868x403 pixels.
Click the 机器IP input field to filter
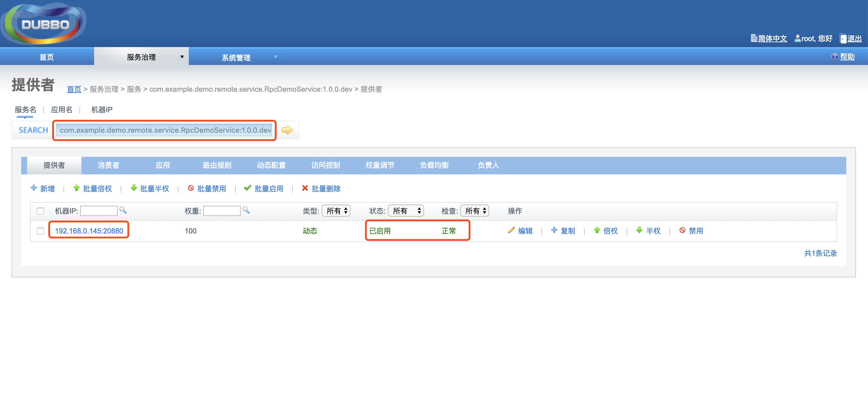[x=99, y=210]
